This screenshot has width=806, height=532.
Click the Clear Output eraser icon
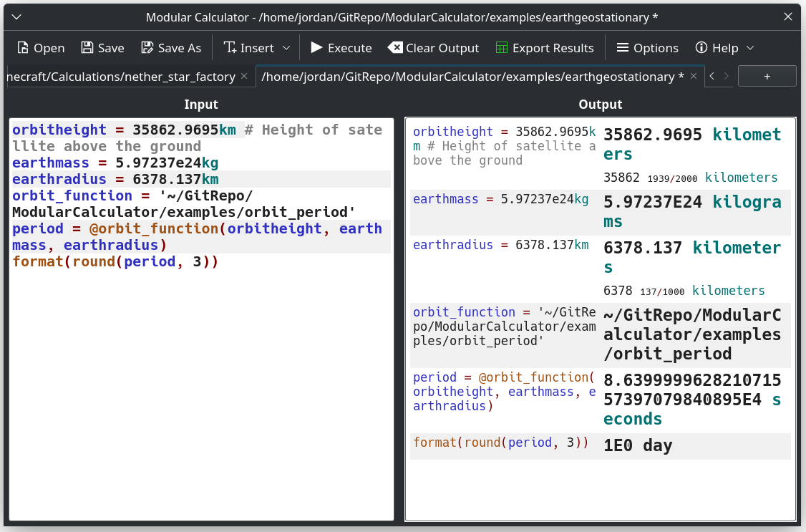tap(395, 48)
